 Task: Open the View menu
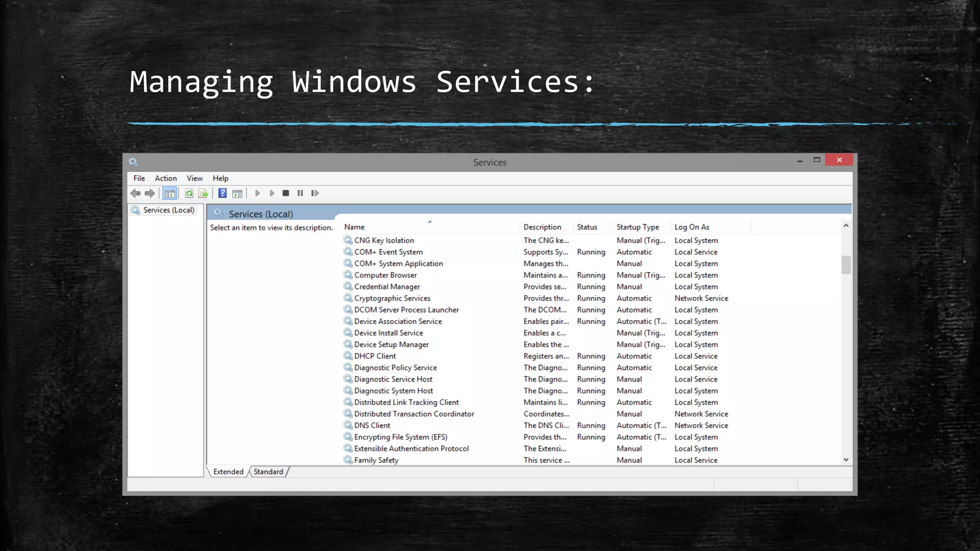click(x=195, y=178)
